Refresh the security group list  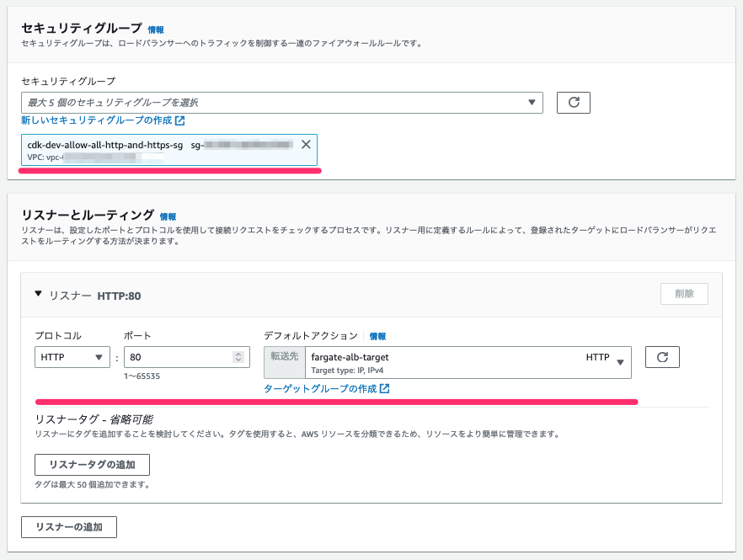[574, 103]
